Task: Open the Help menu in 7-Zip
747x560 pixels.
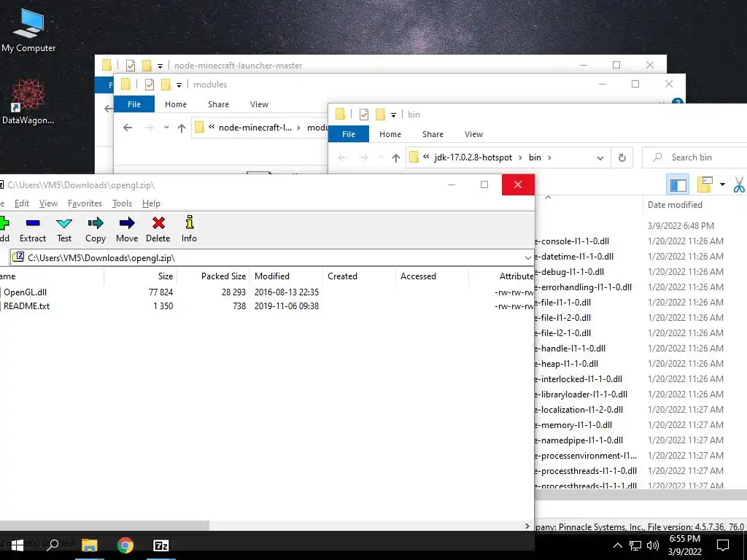Action: (x=151, y=203)
